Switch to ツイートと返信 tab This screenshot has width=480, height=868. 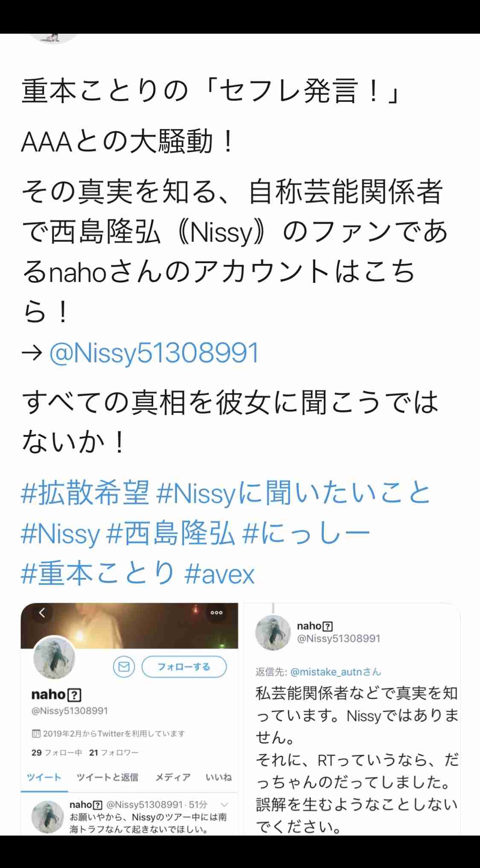[x=107, y=777]
